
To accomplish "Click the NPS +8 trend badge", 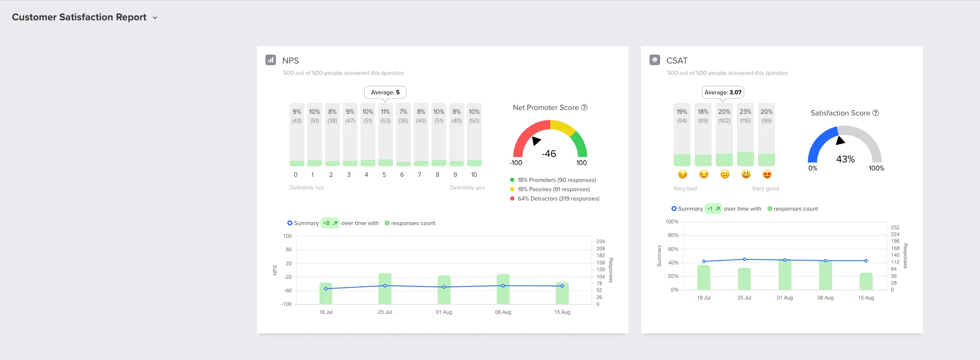I will click(x=330, y=223).
